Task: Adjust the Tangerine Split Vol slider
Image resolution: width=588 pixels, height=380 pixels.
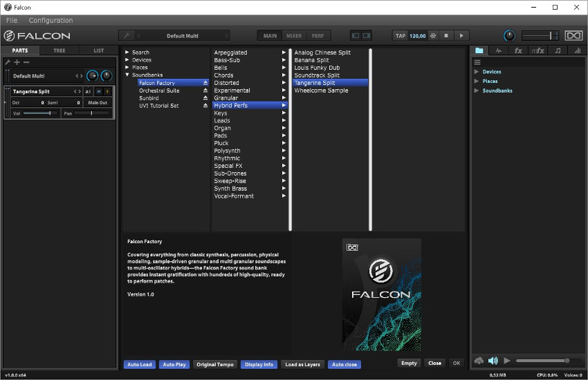Action: tap(40, 113)
